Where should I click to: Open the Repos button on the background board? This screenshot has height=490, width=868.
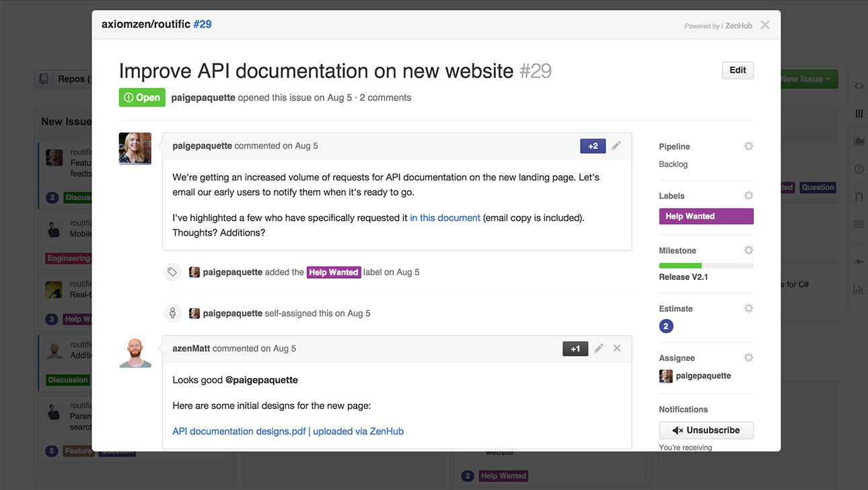(63, 79)
